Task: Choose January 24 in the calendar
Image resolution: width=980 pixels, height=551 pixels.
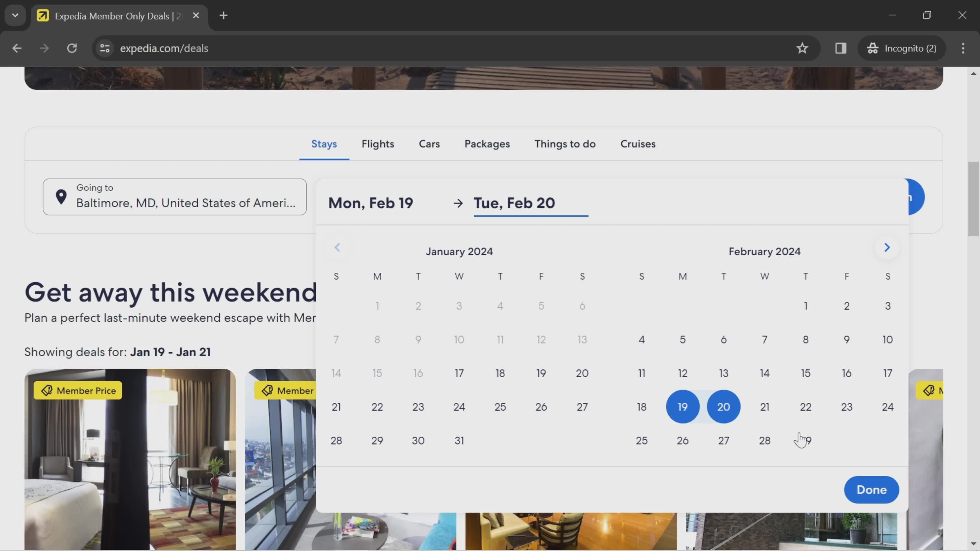Action: pos(459,407)
